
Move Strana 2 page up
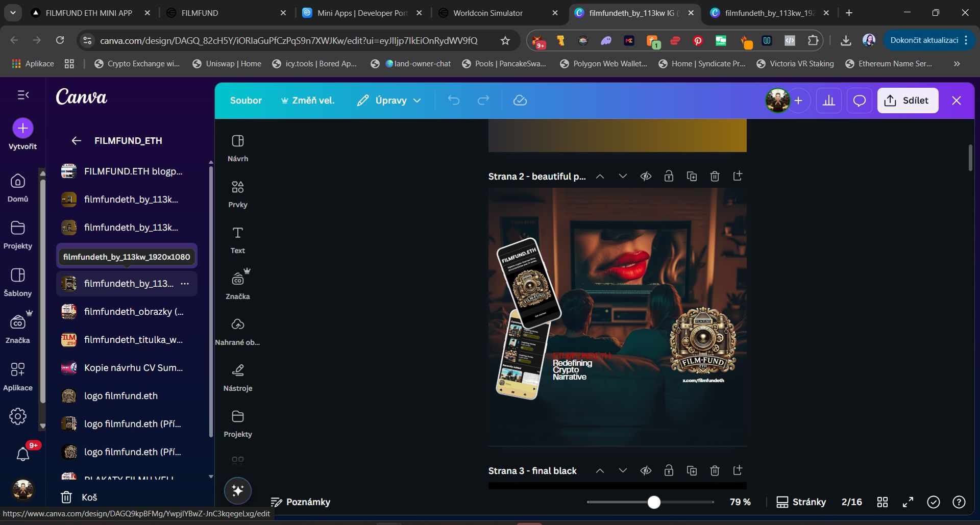click(600, 177)
